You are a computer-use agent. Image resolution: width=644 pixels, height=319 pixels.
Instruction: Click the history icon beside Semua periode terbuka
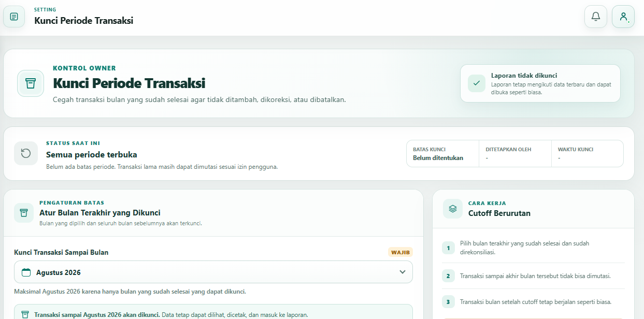click(26, 153)
